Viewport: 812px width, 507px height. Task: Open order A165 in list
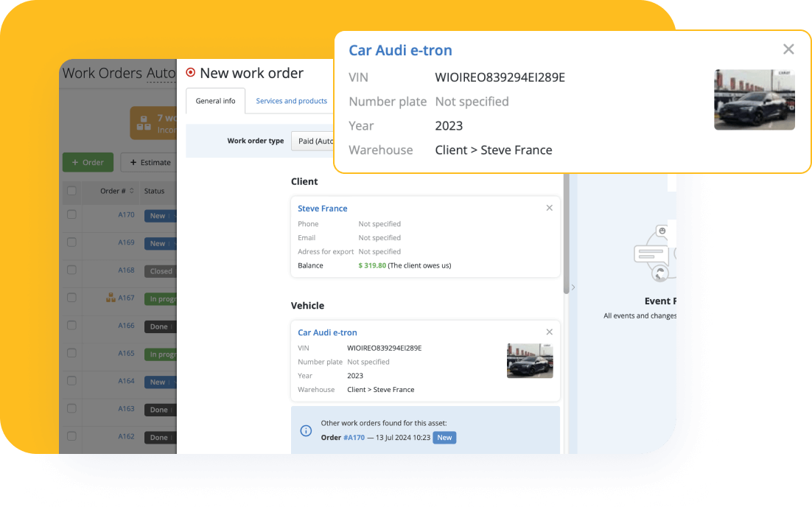(126, 353)
